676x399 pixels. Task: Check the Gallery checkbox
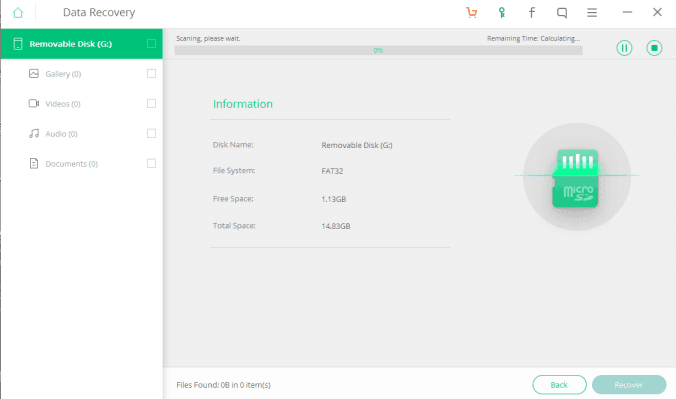[x=151, y=74]
